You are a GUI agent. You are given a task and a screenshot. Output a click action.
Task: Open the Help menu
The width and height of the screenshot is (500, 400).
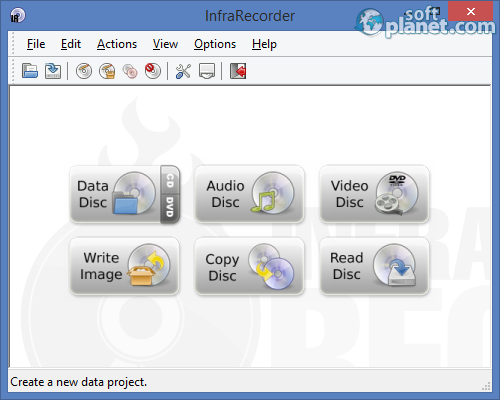click(264, 44)
